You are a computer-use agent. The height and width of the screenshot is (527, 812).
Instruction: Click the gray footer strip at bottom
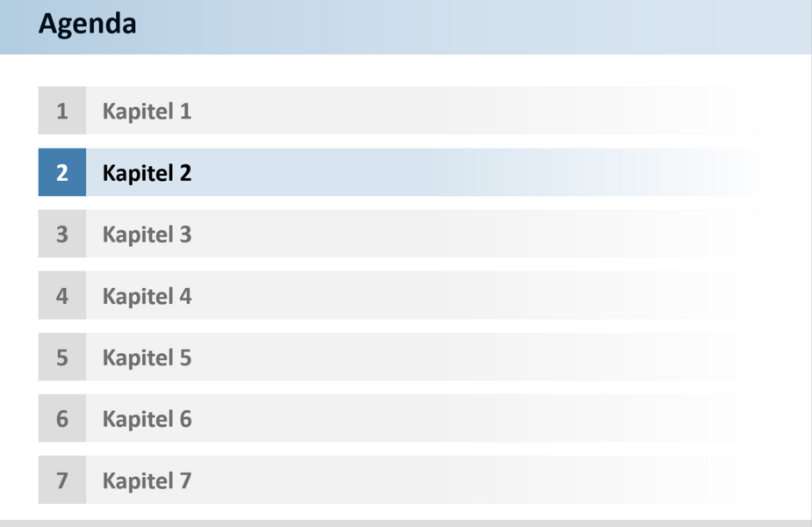tap(406, 523)
